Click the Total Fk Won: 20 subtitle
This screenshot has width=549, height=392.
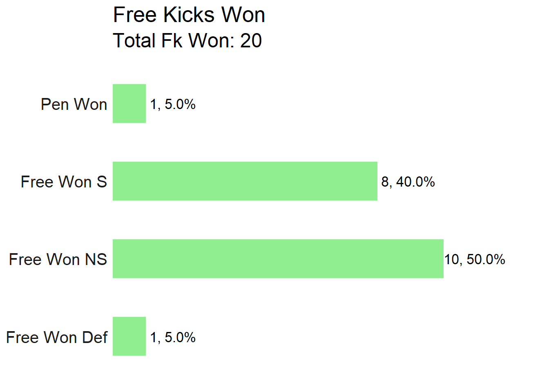click(x=187, y=41)
